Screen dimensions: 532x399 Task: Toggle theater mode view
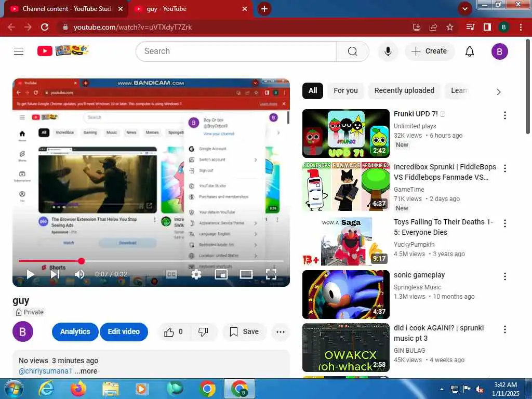coord(246,274)
